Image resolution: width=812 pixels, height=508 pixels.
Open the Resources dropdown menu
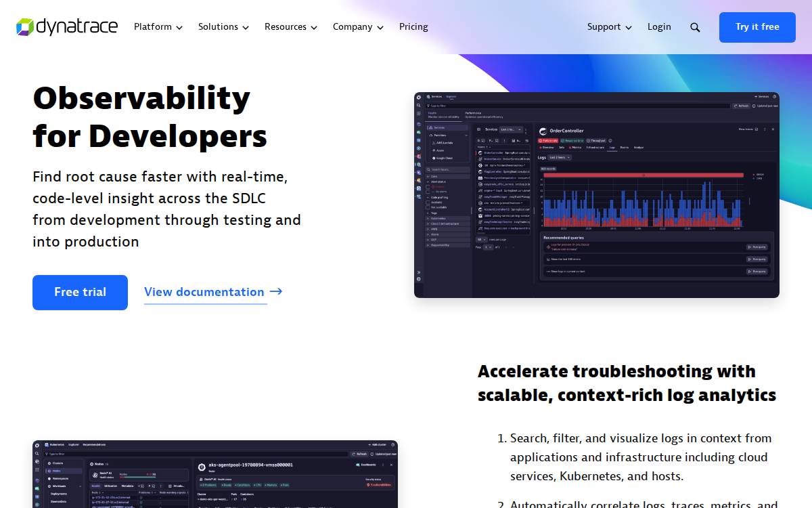[290, 27]
